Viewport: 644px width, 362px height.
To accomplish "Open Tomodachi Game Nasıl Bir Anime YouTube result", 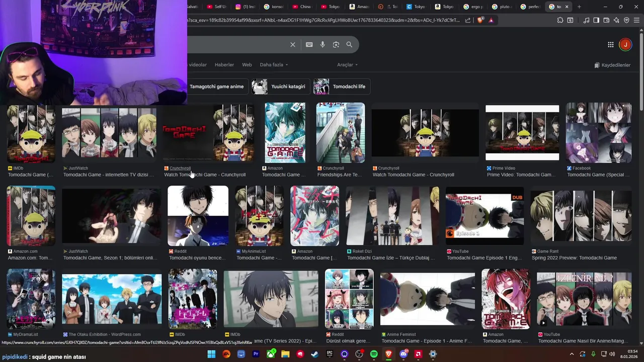I will coord(584,299).
